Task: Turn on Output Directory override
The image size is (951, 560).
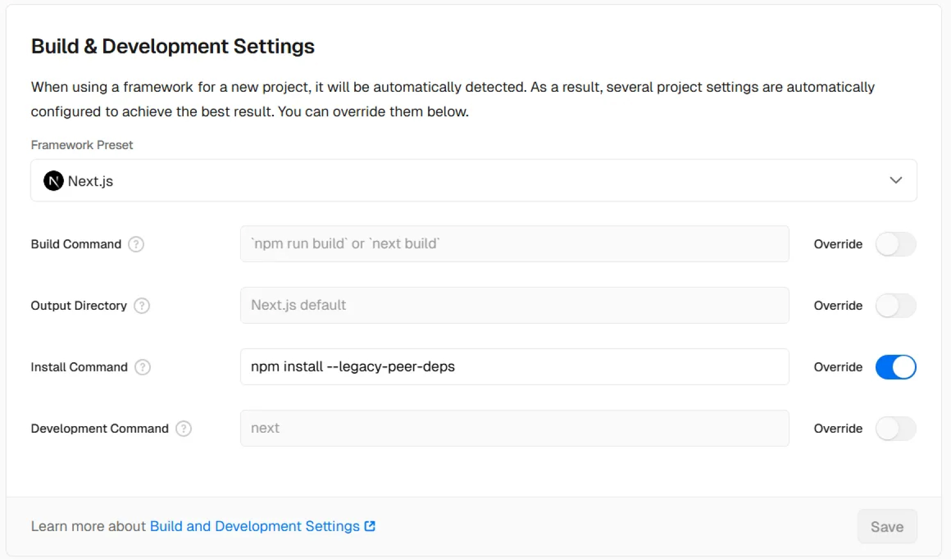Action: point(895,306)
